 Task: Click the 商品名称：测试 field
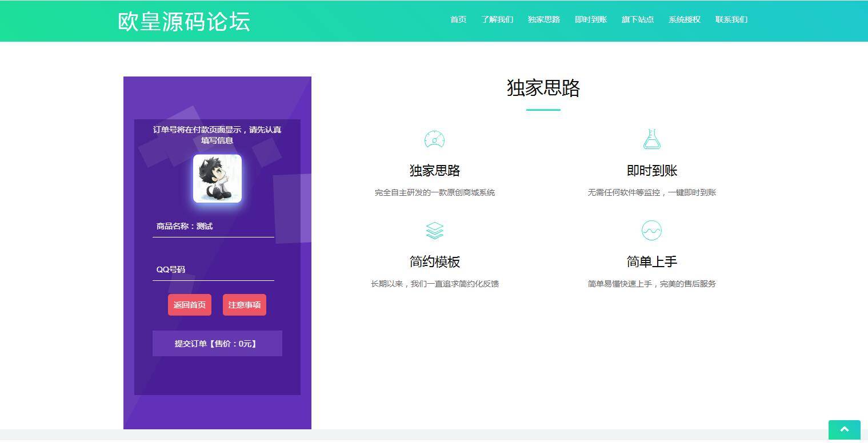(213, 226)
